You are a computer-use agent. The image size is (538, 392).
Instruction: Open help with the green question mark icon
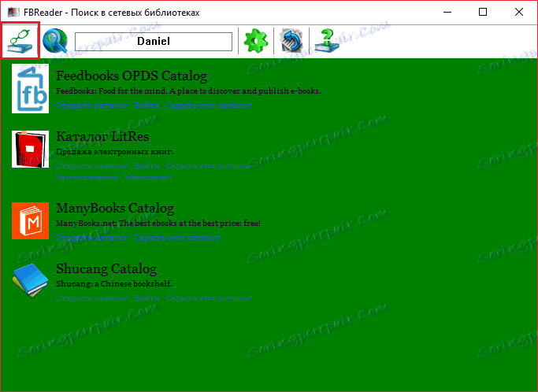click(327, 41)
